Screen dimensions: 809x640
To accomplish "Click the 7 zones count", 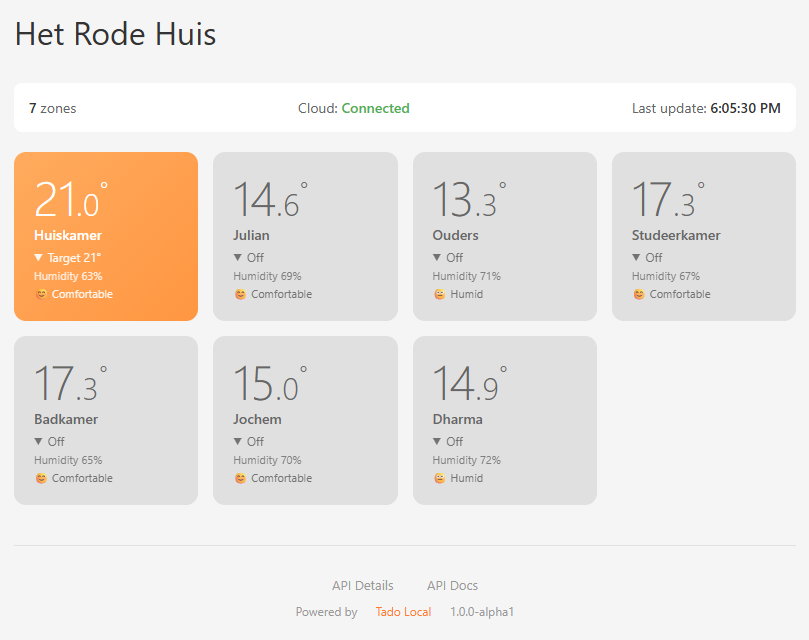I will [53, 108].
